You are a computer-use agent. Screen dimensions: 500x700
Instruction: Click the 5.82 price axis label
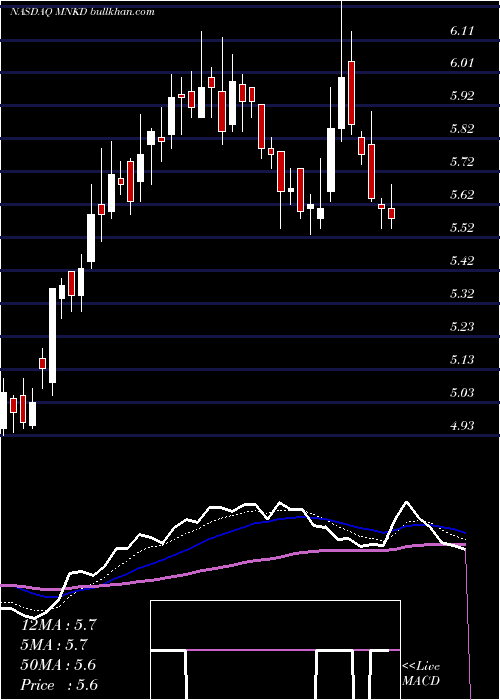[462, 129]
